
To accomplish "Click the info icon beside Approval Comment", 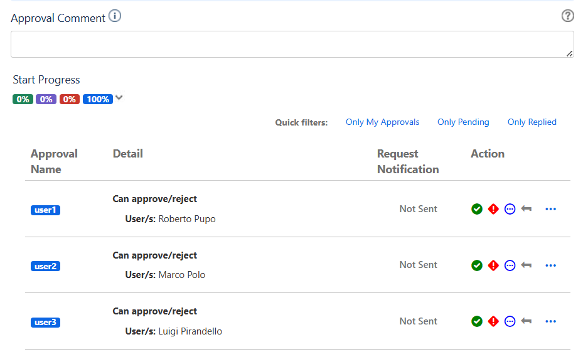I will 115,17.
